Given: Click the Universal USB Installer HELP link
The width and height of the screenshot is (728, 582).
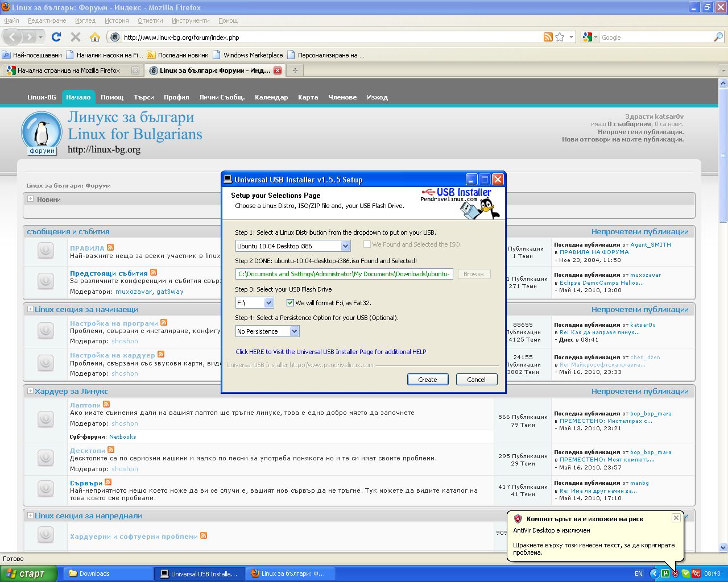Looking at the screenshot, I should (331, 352).
